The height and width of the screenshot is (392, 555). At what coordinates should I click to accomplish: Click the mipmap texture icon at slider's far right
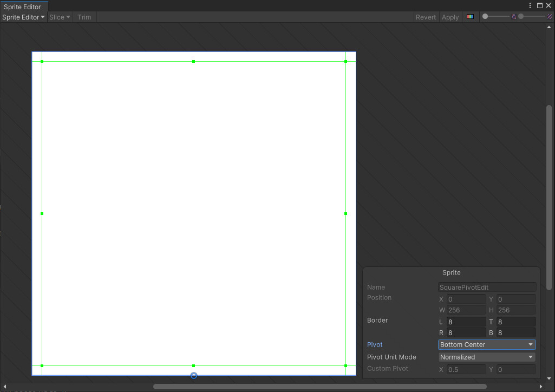(x=549, y=17)
